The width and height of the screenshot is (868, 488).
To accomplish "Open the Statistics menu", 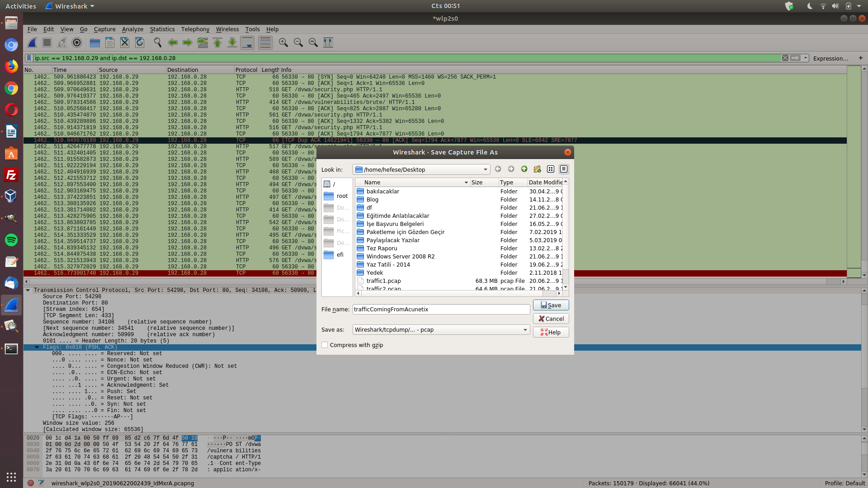I will 162,29.
